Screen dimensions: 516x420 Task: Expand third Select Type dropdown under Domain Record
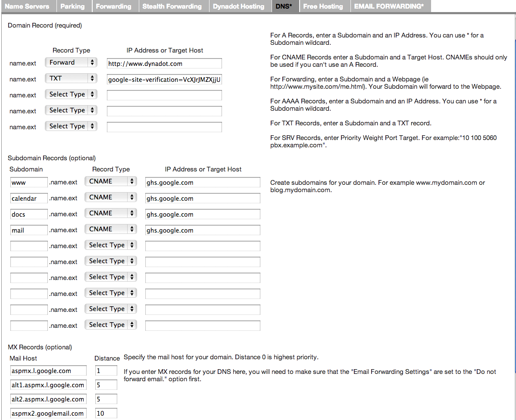point(71,94)
